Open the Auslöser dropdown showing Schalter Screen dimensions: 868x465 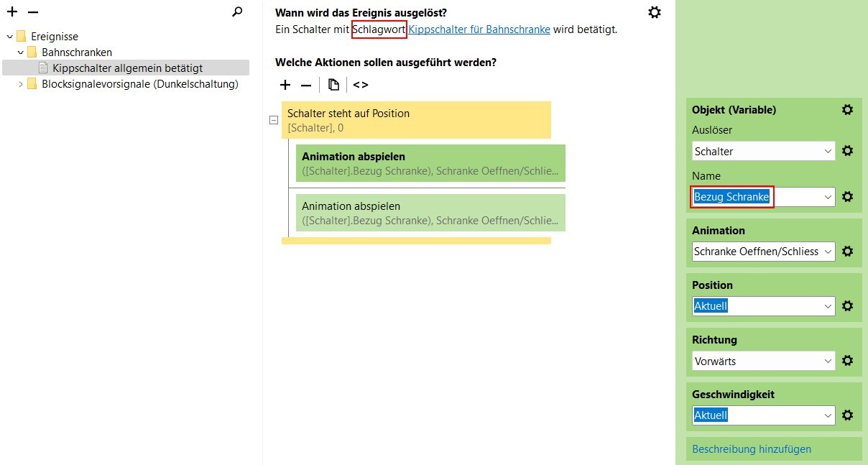coord(764,151)
